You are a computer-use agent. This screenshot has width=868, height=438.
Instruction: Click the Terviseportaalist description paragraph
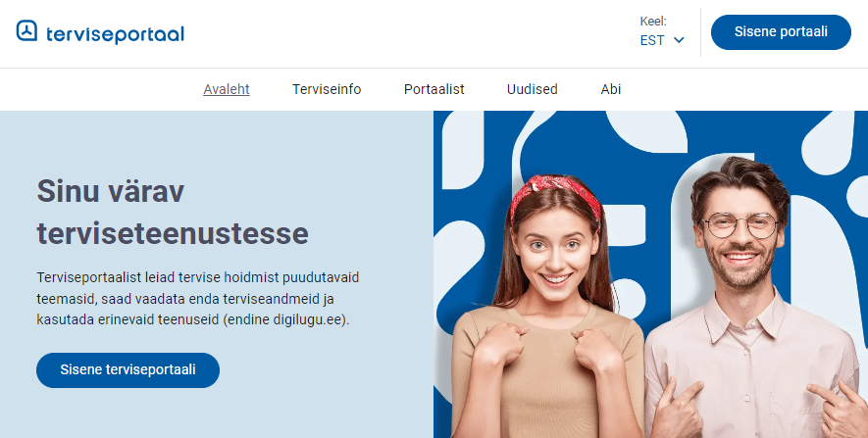pos(197,299)
